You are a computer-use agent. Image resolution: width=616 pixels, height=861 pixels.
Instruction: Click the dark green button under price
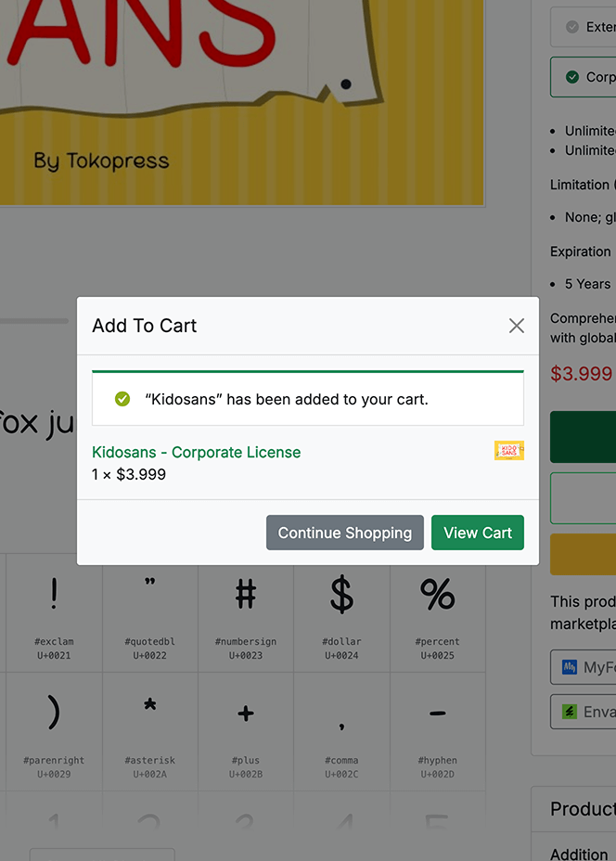[x=584, y=437]
